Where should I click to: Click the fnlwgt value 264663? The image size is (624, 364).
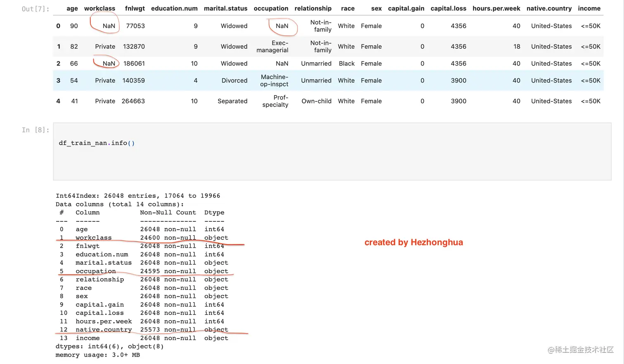click(x=133, y=101)
